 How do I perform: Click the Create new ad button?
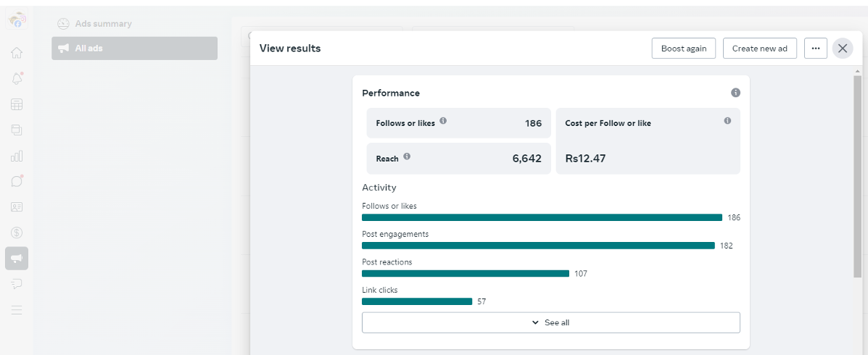pyautogui.click(x=759, y=49)
